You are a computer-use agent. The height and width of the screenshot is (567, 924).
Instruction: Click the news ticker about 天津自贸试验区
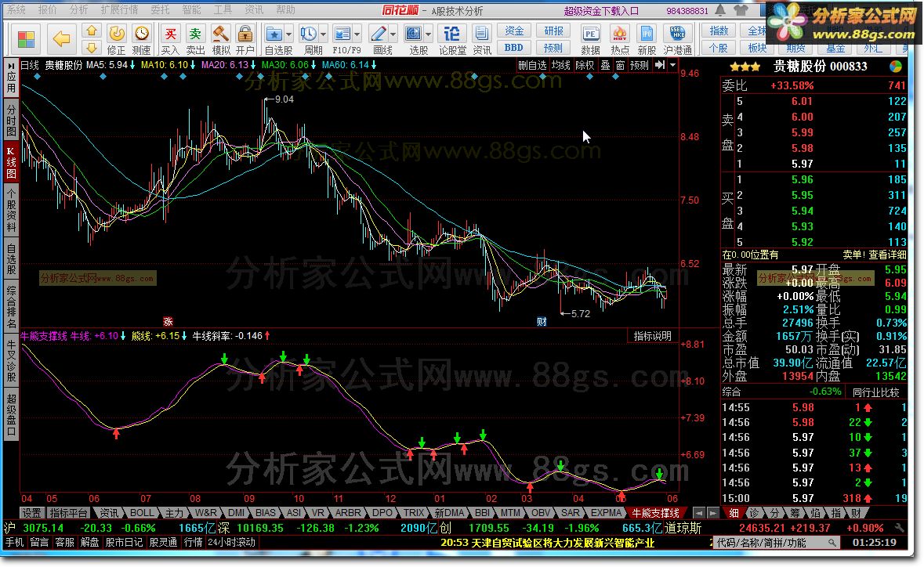coord(547,542)
